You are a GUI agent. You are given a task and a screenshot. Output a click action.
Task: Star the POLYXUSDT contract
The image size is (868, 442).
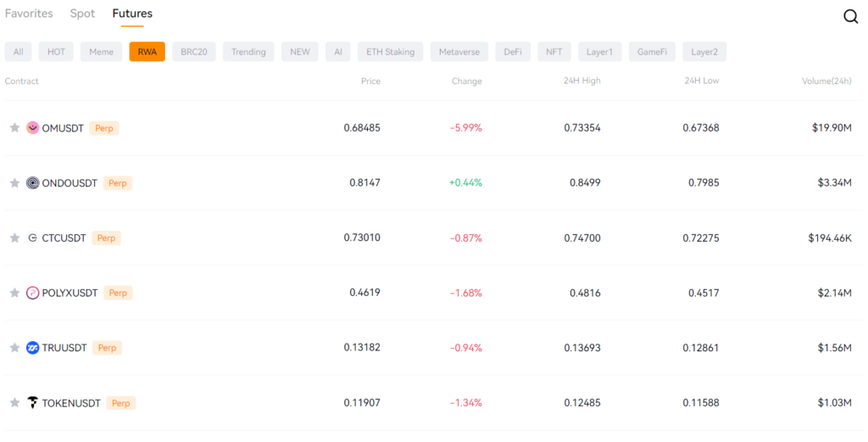tap(14, 293)
